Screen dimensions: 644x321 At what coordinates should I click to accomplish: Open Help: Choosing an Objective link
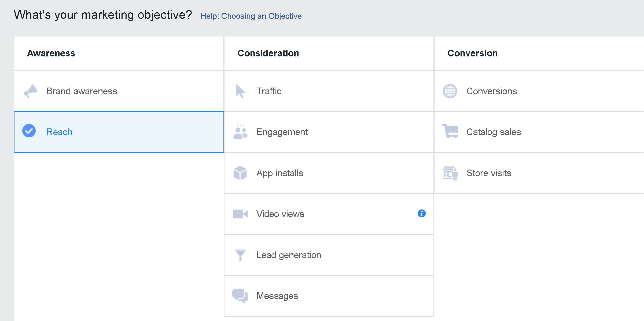click(251, 16)
